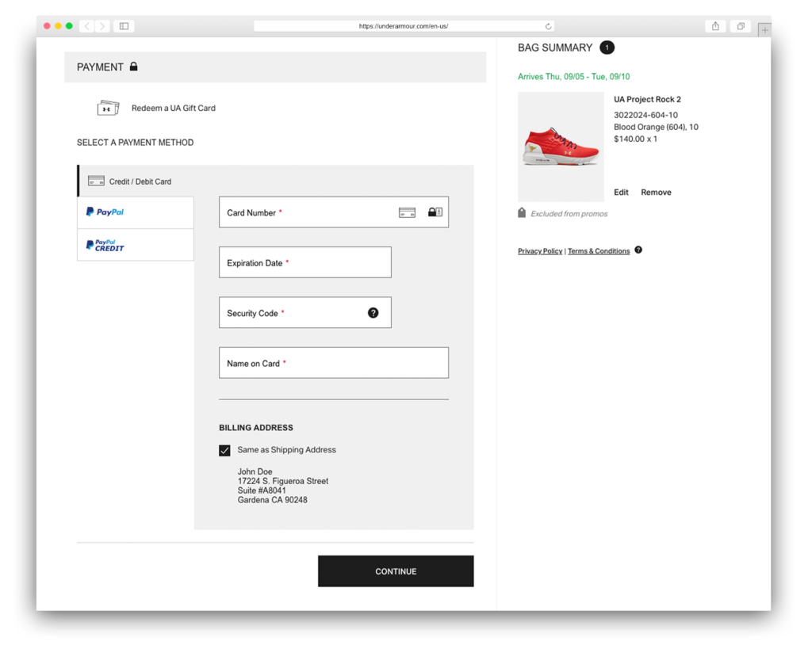Viewport: 812px width, 645px height.
Task: Click the $140.00 x 1 price text
Action: coord(635,139)
